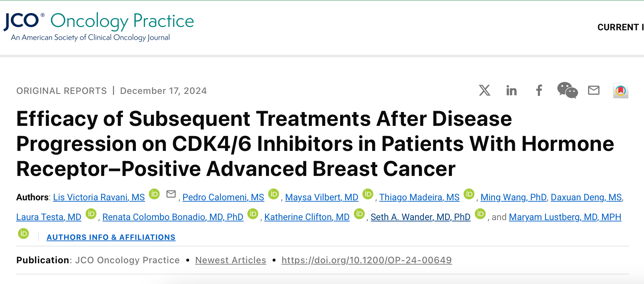644x284 pixels.
Task: Share article on LinkedIn
Action: click(512, 90)
